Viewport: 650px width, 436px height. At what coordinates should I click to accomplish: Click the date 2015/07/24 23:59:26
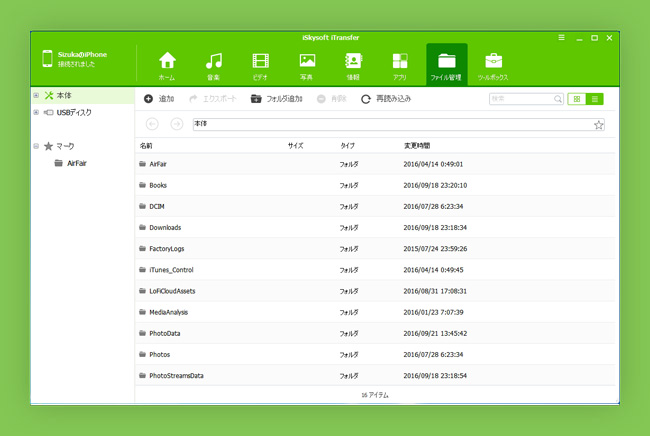tap(435, 249)
